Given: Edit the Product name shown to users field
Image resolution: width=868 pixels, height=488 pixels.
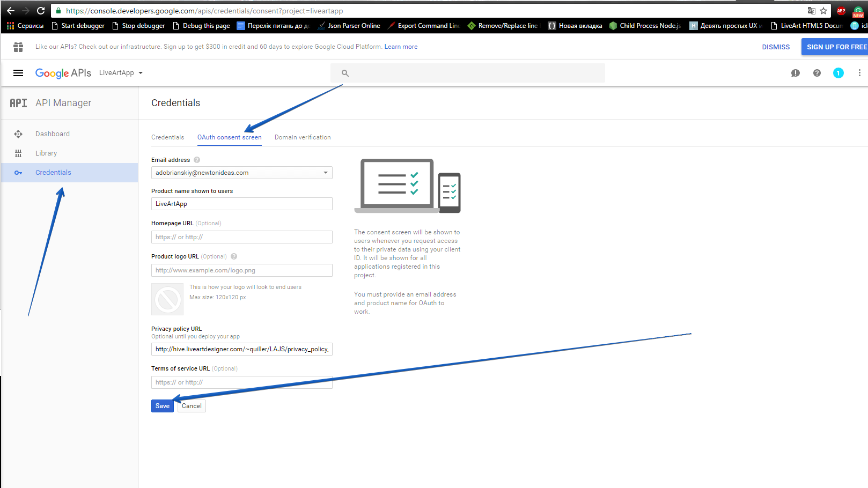Looking at the screenshot, I should [x=242, y=204].
